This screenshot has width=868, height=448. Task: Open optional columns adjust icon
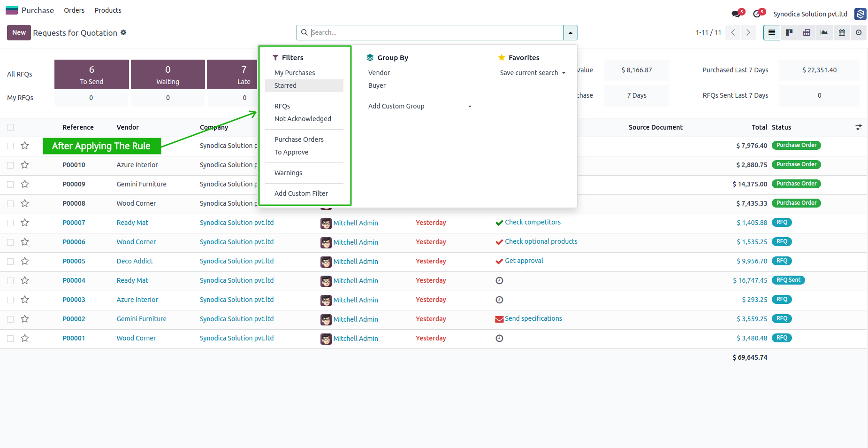click(x=859, y=127)
